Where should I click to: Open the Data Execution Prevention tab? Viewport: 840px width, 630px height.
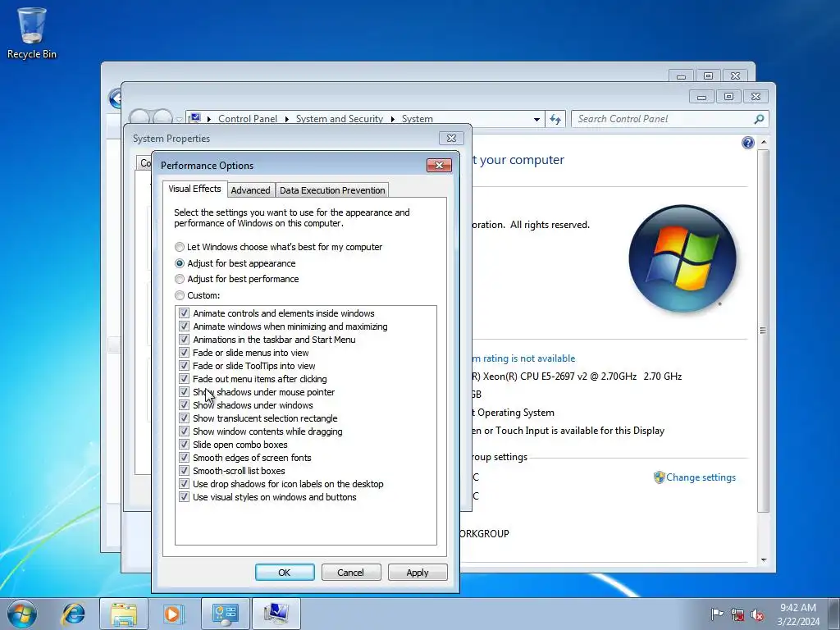click(x=332, y=190)
